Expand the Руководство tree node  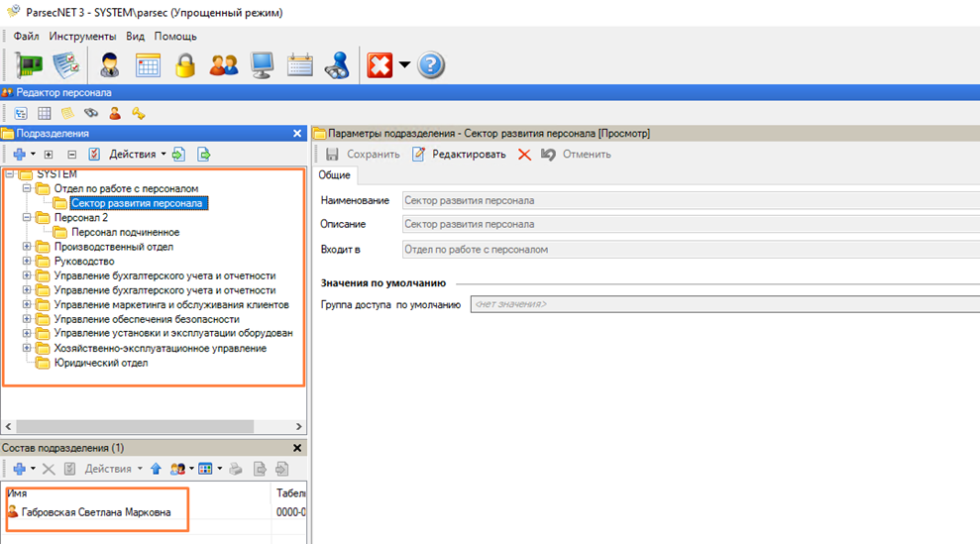pyautogui.click(x=27, y=262)
